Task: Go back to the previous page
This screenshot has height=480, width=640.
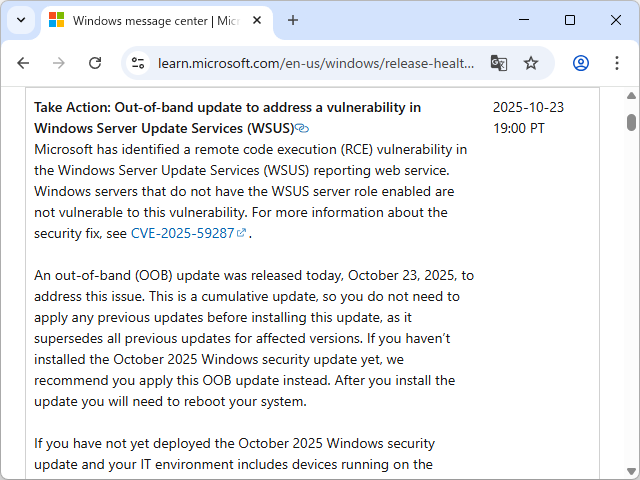Action: (x=23, y=63)
